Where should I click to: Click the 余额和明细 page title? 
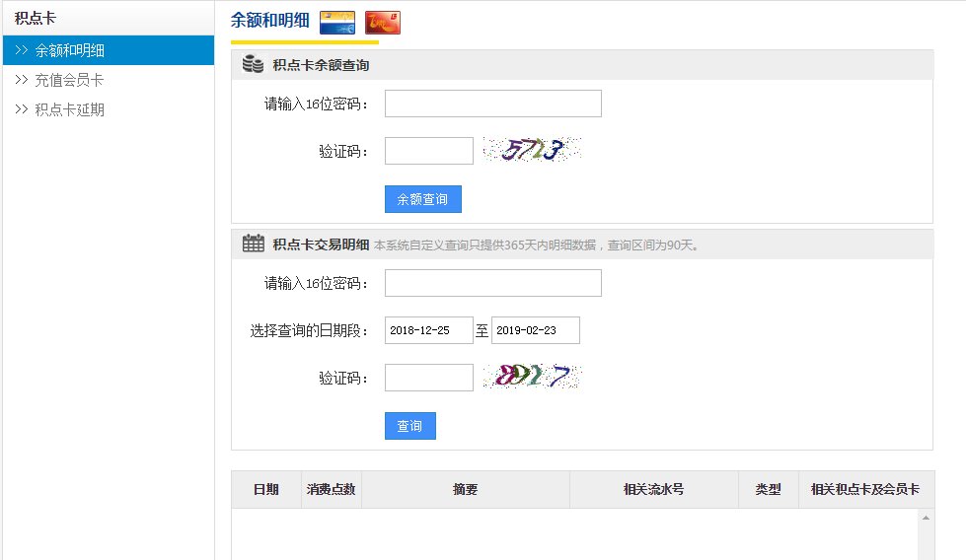click(269, 21)
